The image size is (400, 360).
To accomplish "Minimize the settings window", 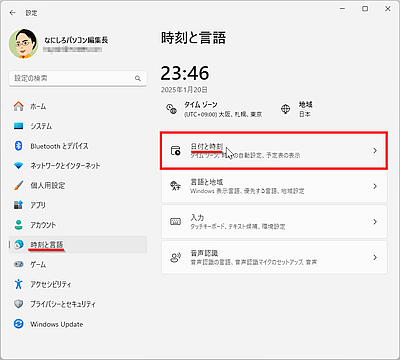I will pyautogui.click(x=342, y=9).
